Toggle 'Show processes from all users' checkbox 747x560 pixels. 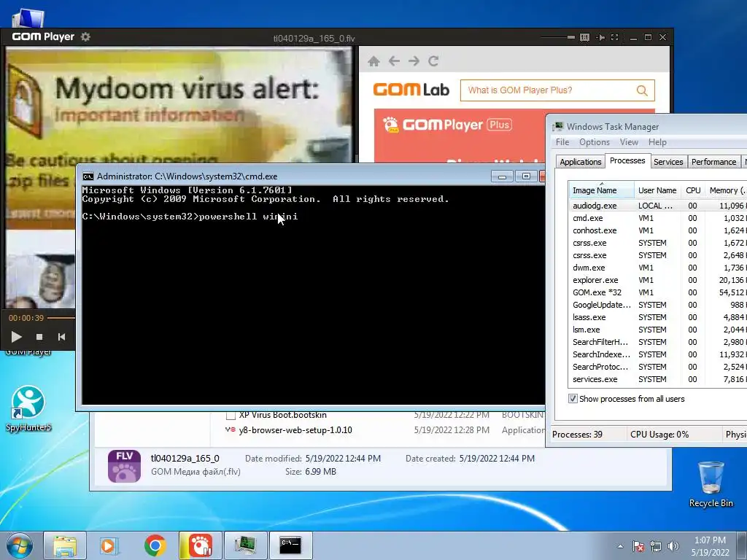point(573,399)
